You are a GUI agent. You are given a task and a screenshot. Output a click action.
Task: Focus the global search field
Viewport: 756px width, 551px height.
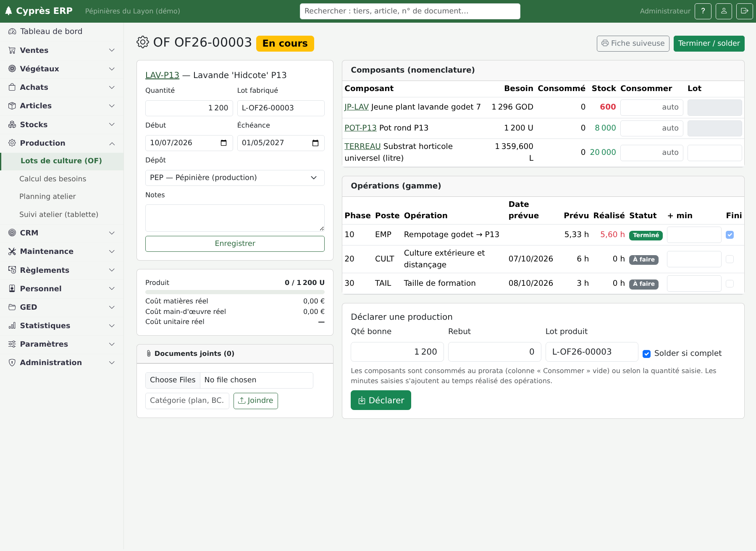click(x=410, y=11)
